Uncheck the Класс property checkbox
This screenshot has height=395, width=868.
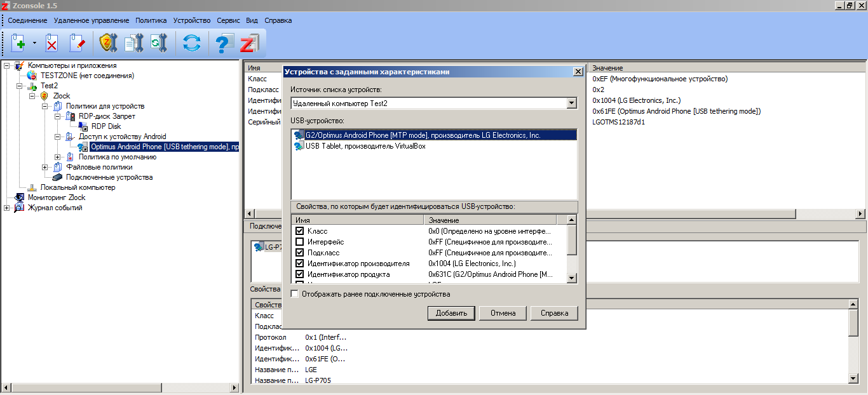coord(300,231)
